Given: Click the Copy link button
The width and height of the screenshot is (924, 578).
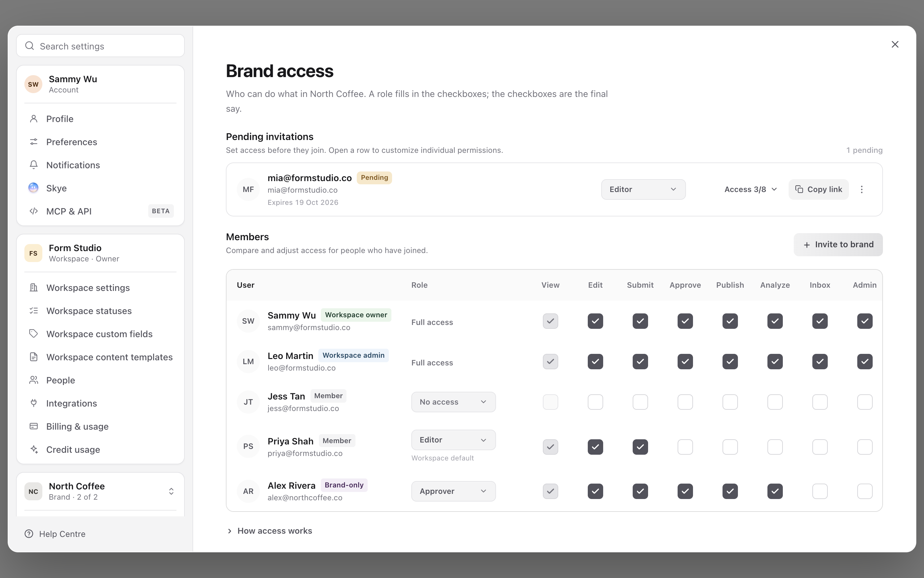Looking at the screenshot, I should [819, 189].
